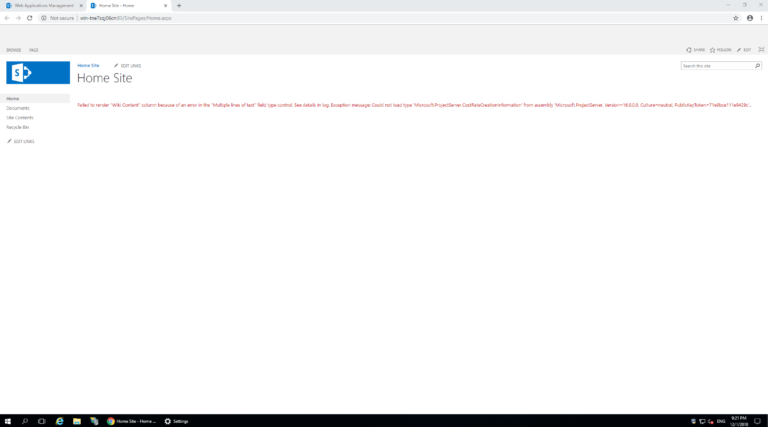Image resolution: width=768 pixels, height=427 pixels.
Task: Open Documents in the left navigation
Action: click(x=18, y=108)
